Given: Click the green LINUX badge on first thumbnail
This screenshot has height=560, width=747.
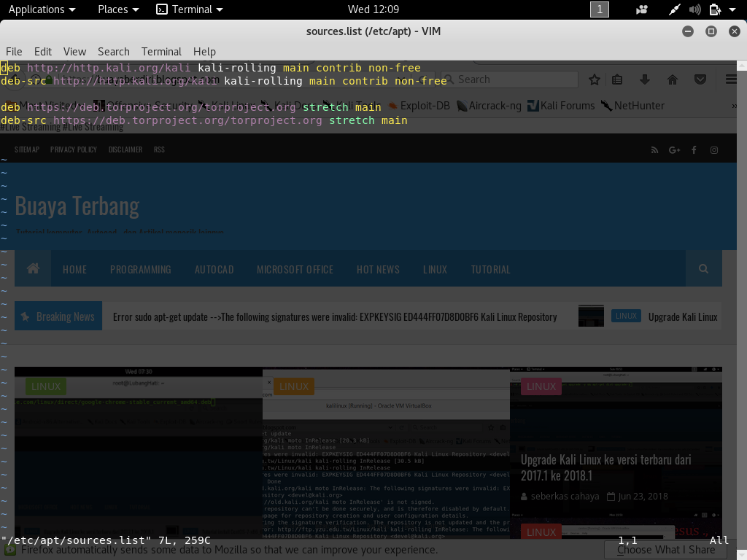Looking at the screenshot, I should point(46,386).
